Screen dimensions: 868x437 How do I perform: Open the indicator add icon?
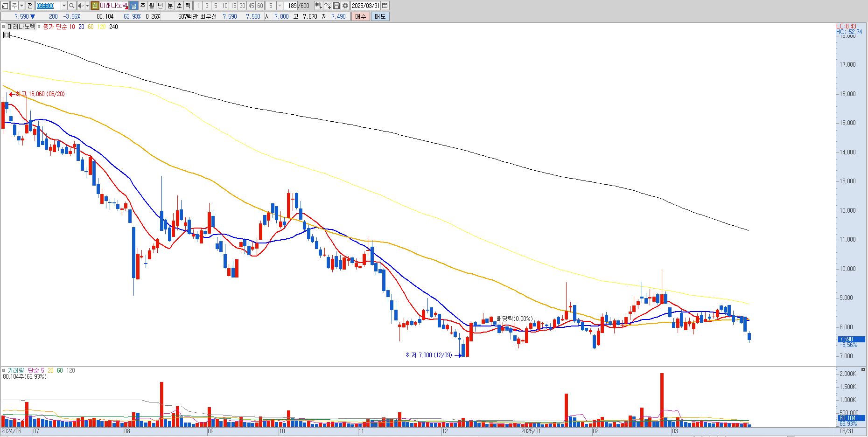pos(318,6)
